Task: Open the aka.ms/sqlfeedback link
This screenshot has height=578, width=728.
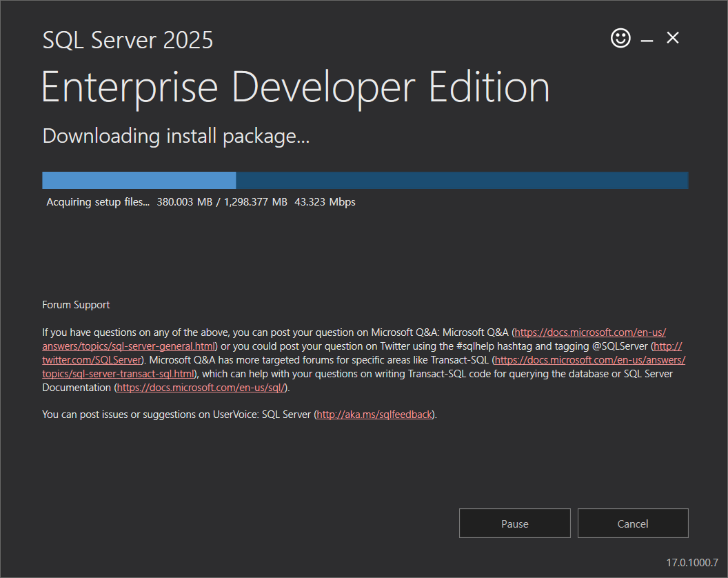Action: (374, 415)
